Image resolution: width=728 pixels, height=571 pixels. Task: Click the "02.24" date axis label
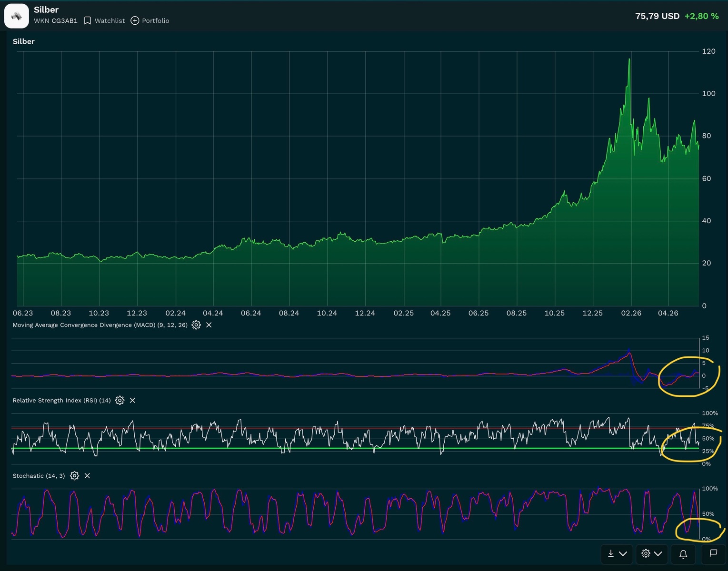tap(175, 313)
